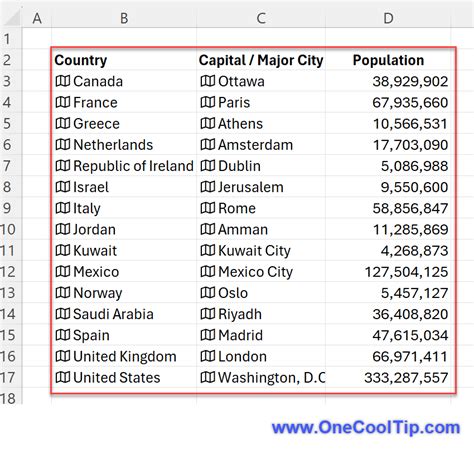Image resolution: width=474 pixels, height=450 pixels.
Task: Click the map icon next to London
Action: pyautogui.click(x=208, y=356)
